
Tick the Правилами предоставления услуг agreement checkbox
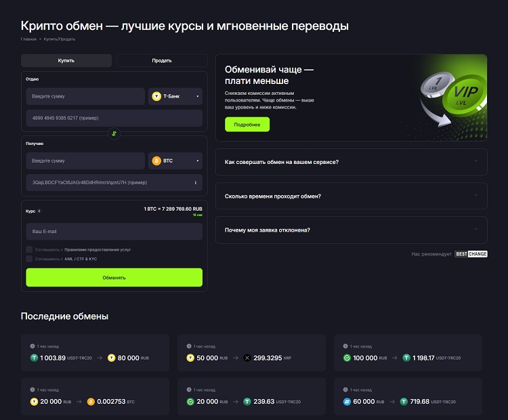[29, 249]
